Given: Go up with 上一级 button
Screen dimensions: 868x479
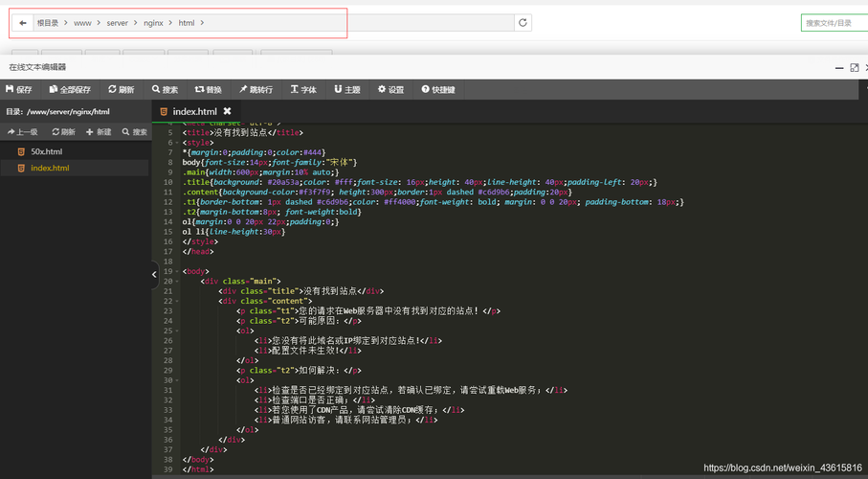Looking at the screenshot, I should pyautogui.click(x=22, y=132).
